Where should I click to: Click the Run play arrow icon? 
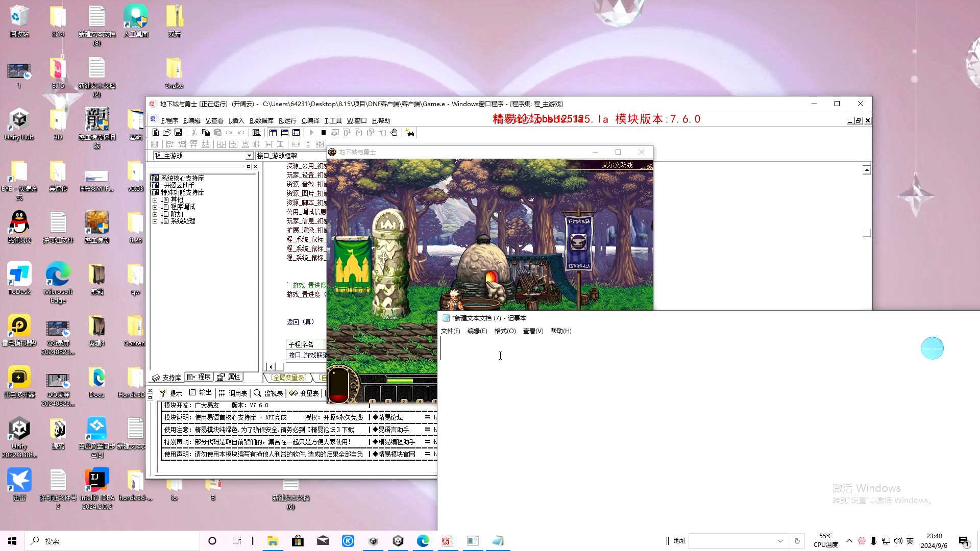click(x=312, y=133)
